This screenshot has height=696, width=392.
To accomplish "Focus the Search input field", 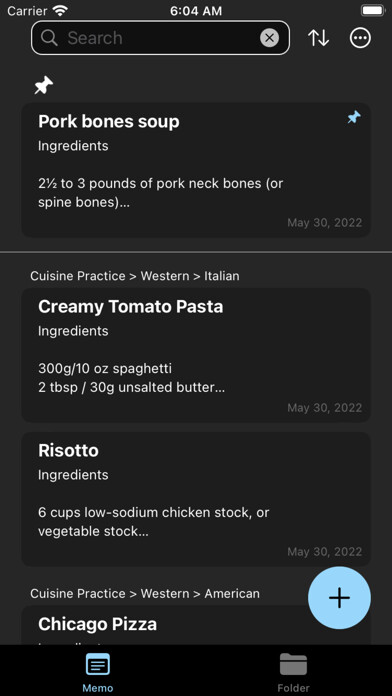I will (x=160, y=38).
